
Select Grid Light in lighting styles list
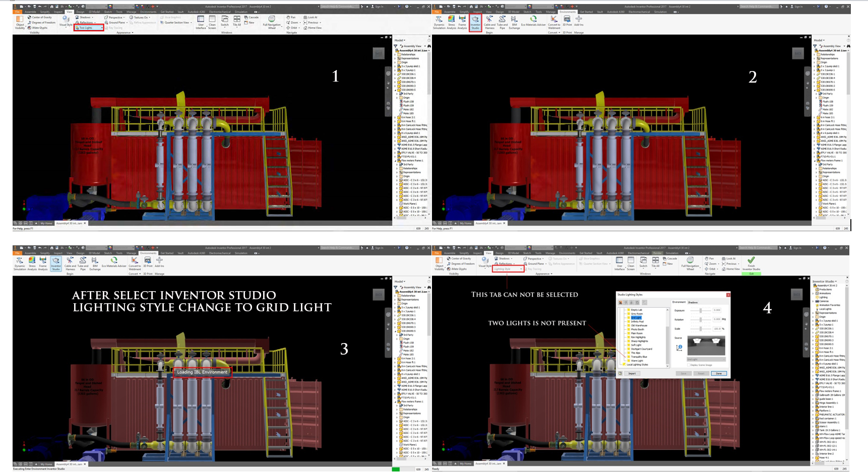tap(636, 318)
